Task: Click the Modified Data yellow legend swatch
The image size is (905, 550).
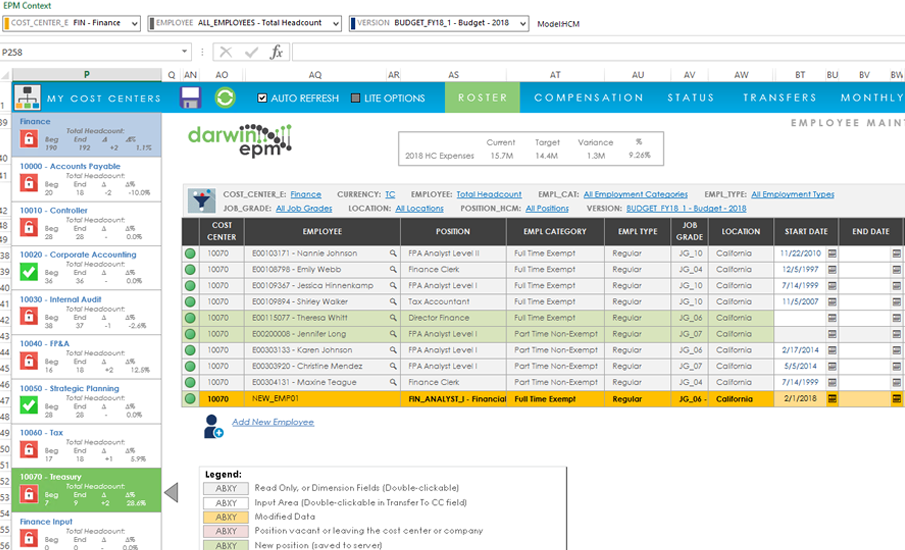Action: point(226,517)
